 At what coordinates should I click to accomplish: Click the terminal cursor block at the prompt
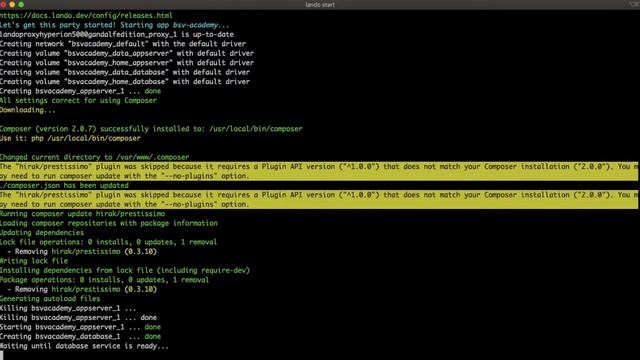(2, 355)
